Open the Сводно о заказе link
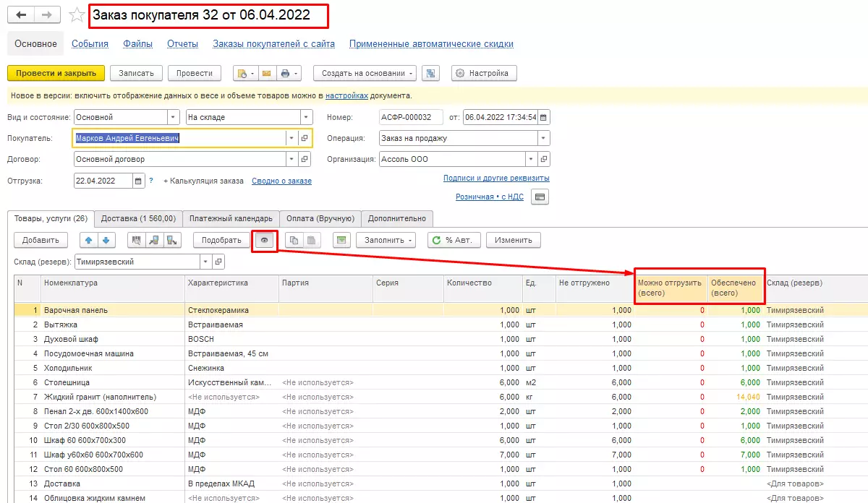Screen dimensions: 868x503 tap(281, 181)
